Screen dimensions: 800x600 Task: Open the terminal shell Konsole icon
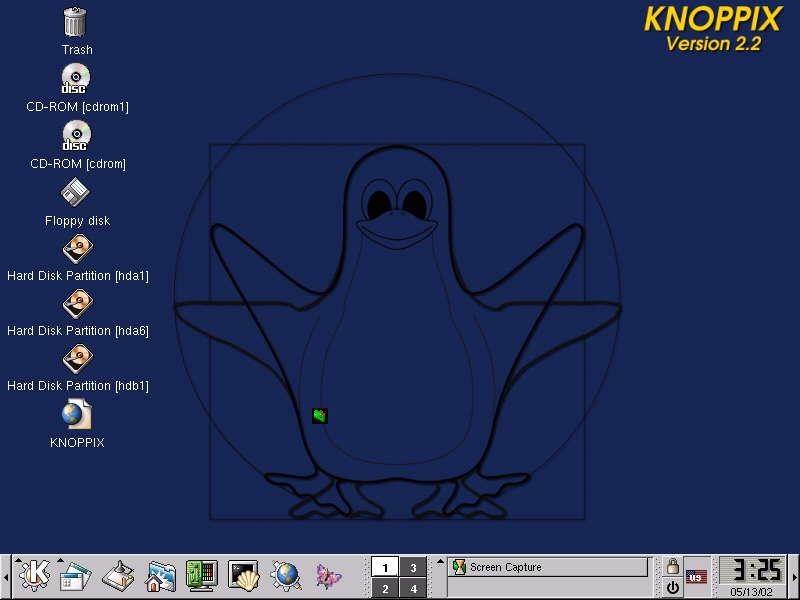tap(244, 576)
